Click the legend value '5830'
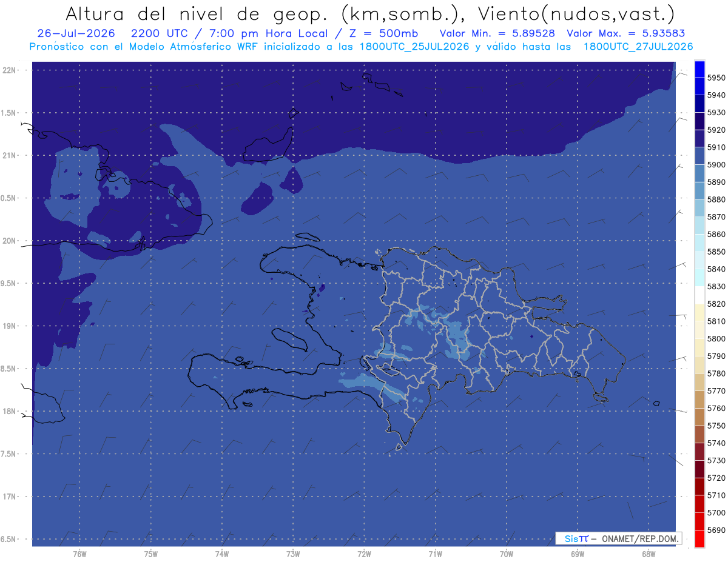This screenshot has width=728, height=562. (x=716, y=286)
